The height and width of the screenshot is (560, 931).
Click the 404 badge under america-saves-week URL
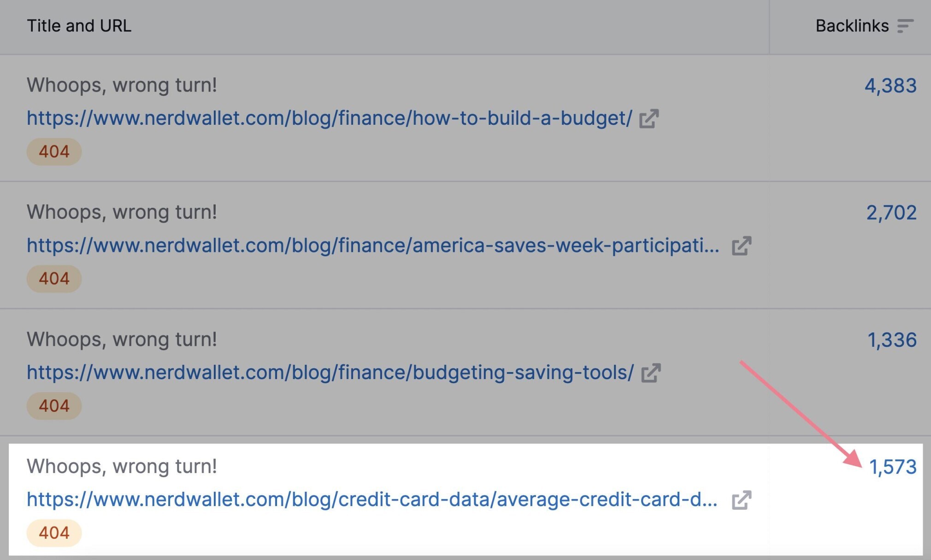point(54,279)
